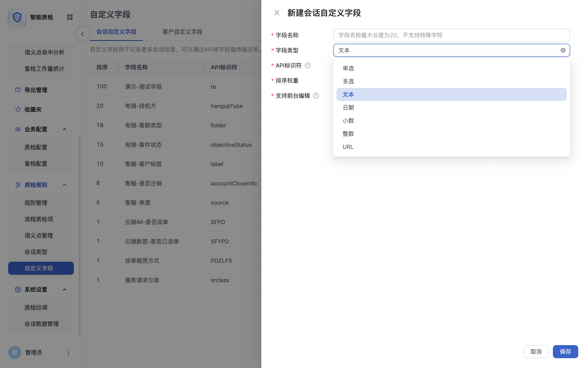Screen dimensions: 588x368
Task: Click the 排序 column header
Action: (x=102, y=67)
